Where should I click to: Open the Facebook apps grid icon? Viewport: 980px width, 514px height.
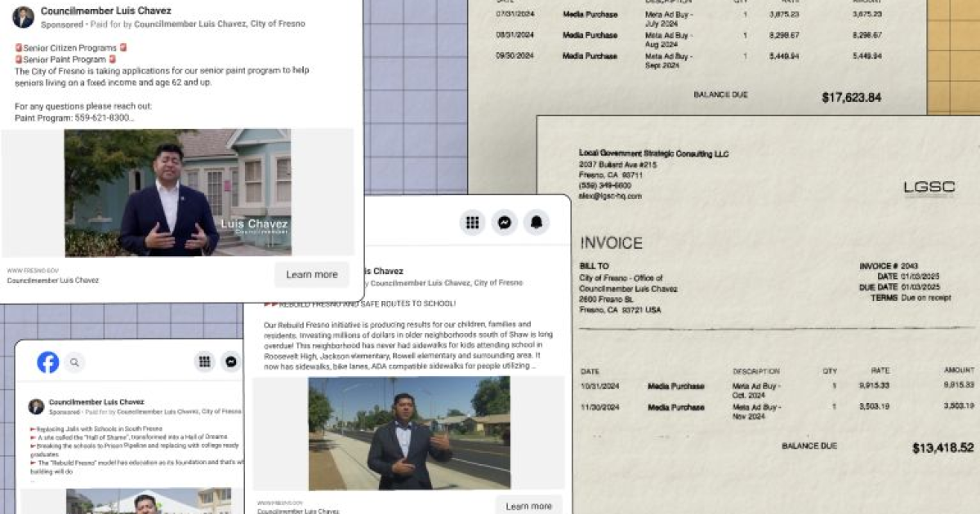click(472, 221)
